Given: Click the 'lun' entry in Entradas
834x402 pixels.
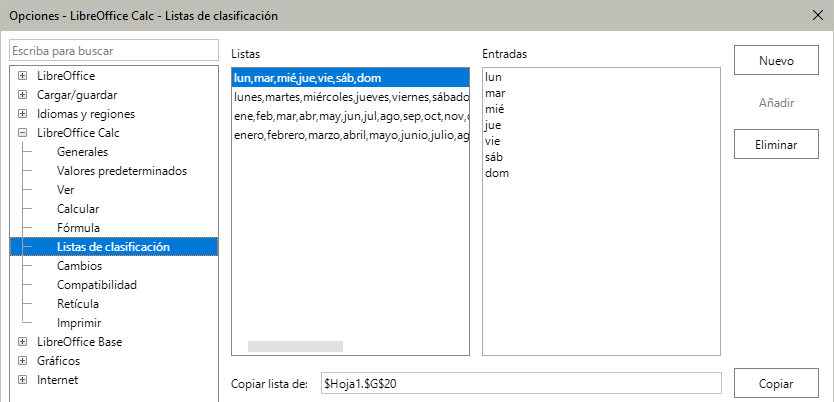Looking at the screenshot, I should 493,78.
